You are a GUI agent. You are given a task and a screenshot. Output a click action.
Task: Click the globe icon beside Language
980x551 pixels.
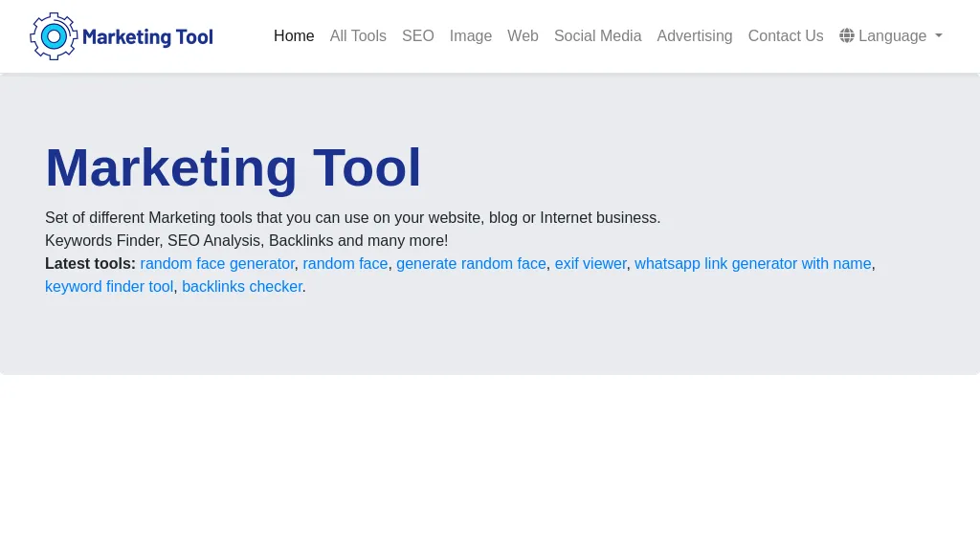point(847,35)
